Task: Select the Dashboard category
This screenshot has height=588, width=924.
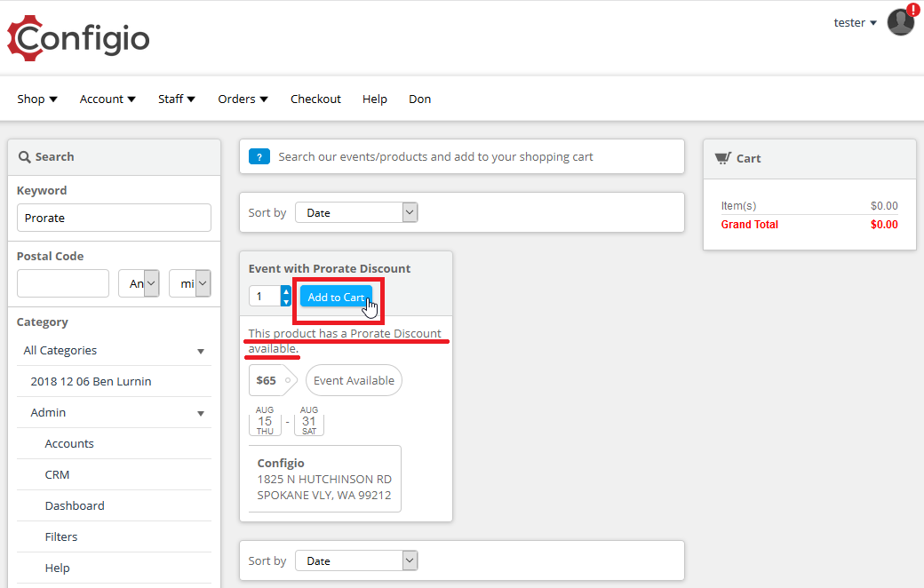Action: click(75, 505)
